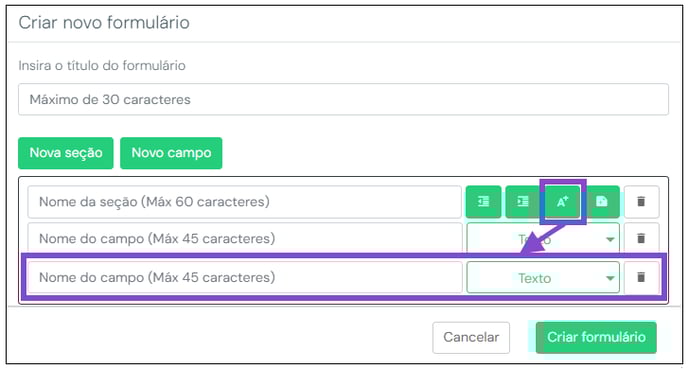
Task: Click the highlighted second Nome do campo input
Action: (244, 277)
